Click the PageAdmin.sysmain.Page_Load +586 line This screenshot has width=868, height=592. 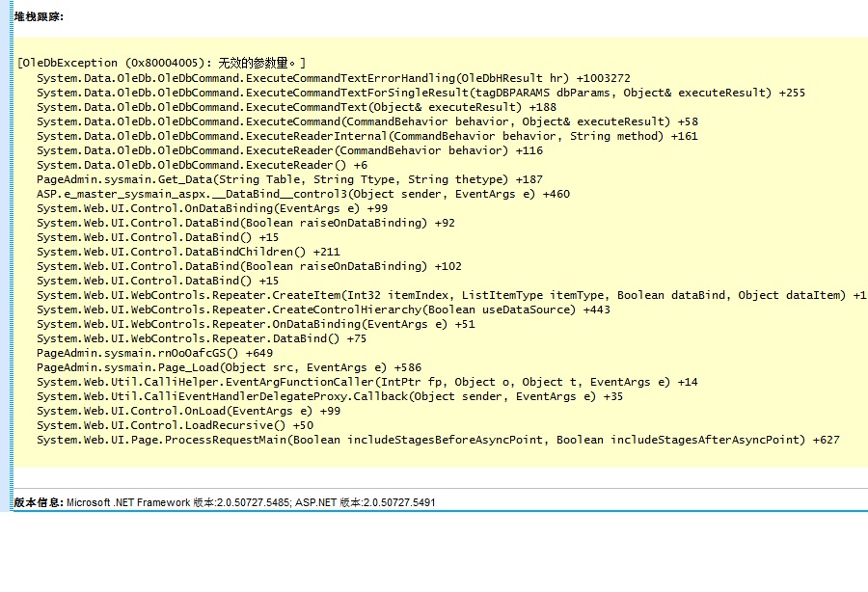tap(229, 367)
